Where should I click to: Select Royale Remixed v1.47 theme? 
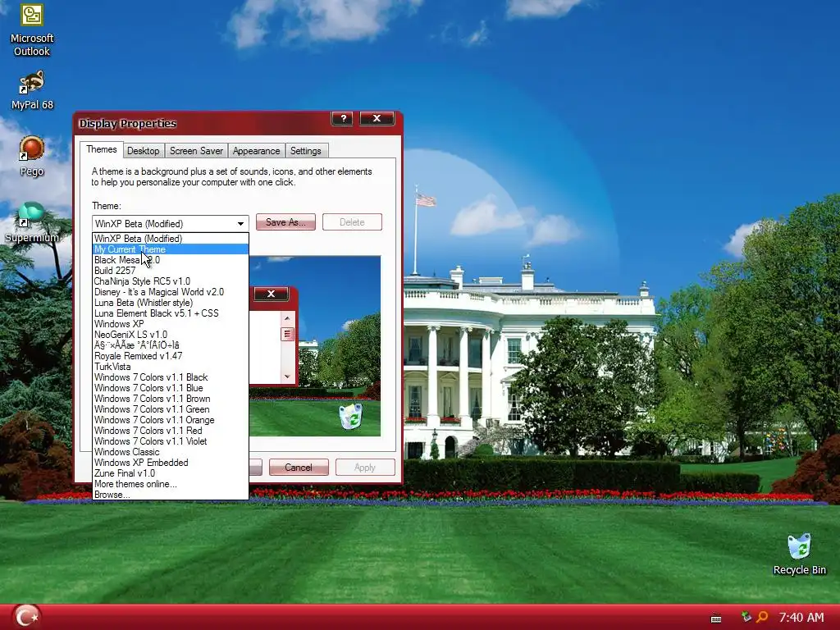click(171, 356)
